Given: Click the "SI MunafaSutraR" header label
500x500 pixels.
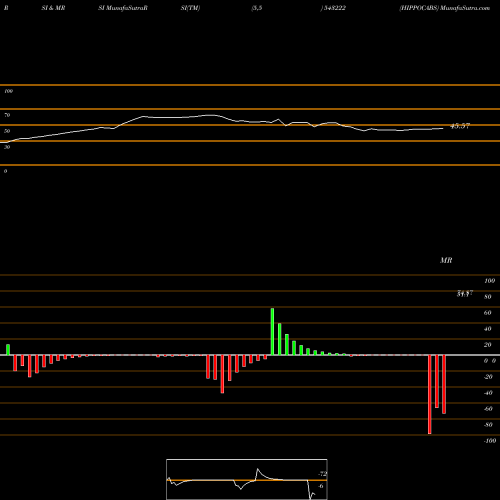Looking at the screenshot, I should pos(123,8).
